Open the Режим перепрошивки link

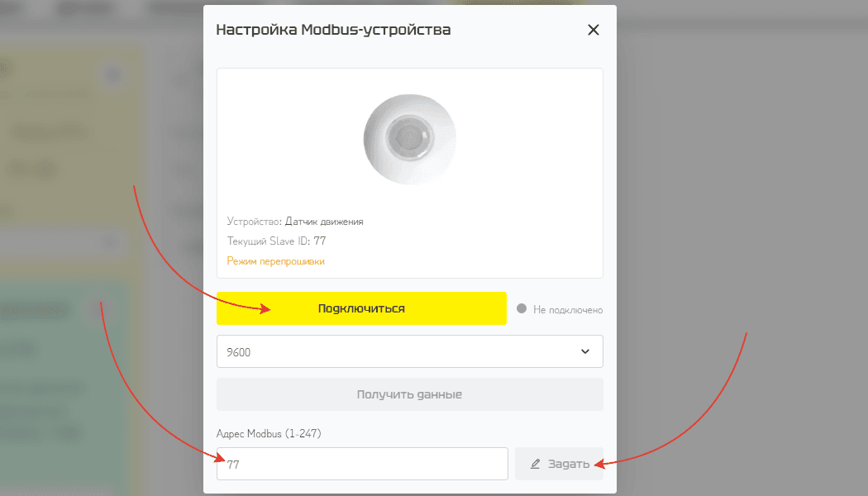pos(275,261)
